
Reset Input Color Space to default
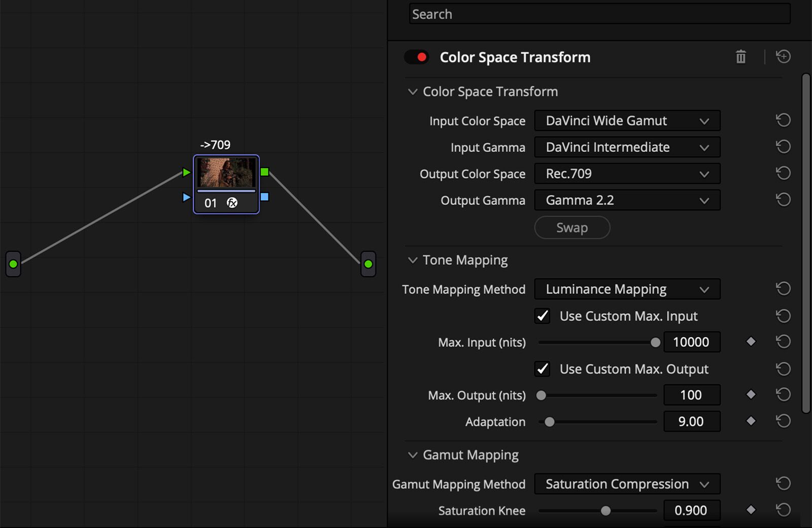pyautogui.click(x=783, y=120)
